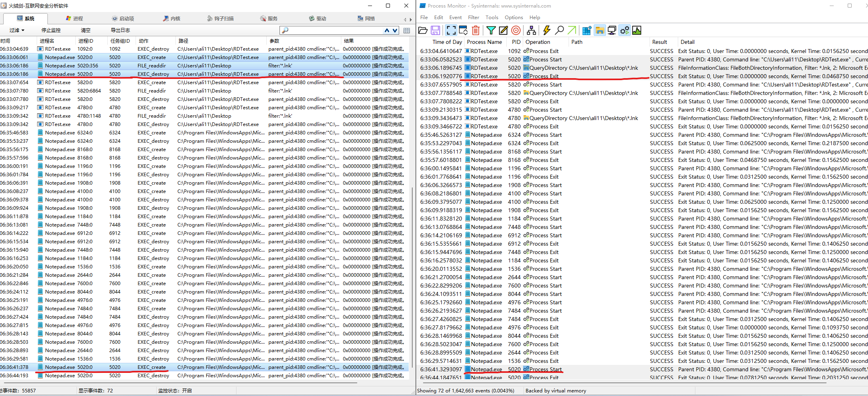Click the 火绒剑 title bar application icon
Viewport: 868px width, 396px height.
coord(4,6)
